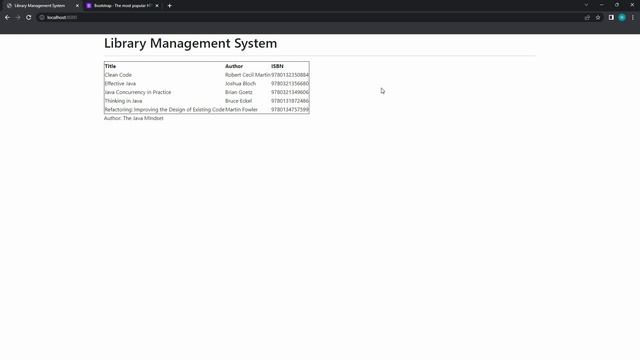Click author Bruce Eckel

[239, 101]
